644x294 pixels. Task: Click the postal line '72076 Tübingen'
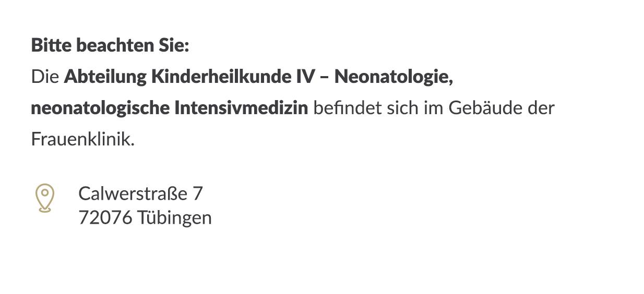[145, 217]
